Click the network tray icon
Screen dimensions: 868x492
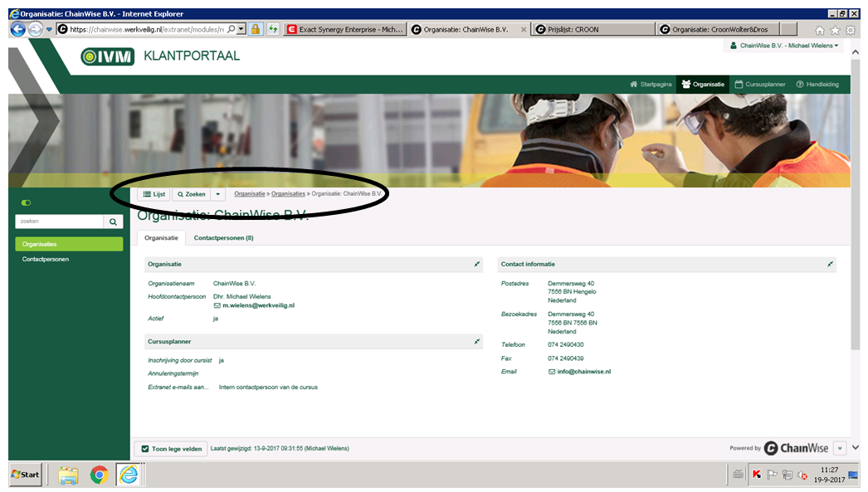787,475
